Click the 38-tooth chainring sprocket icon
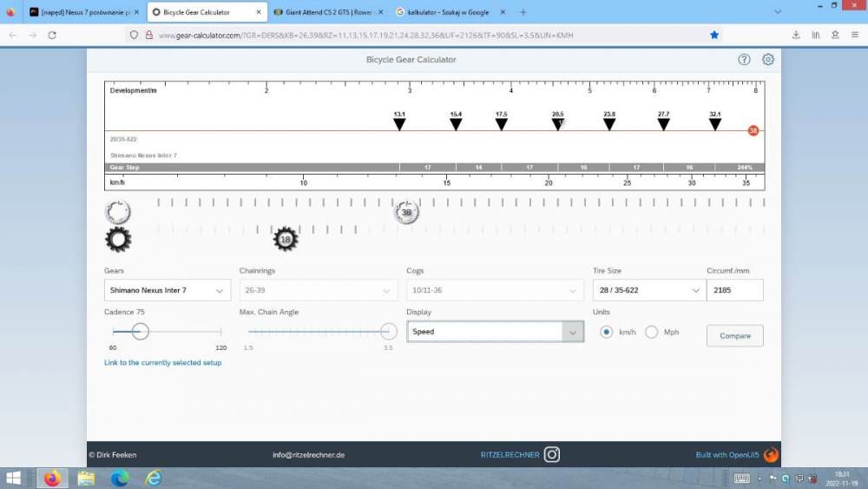 click(x=405, y=212)
